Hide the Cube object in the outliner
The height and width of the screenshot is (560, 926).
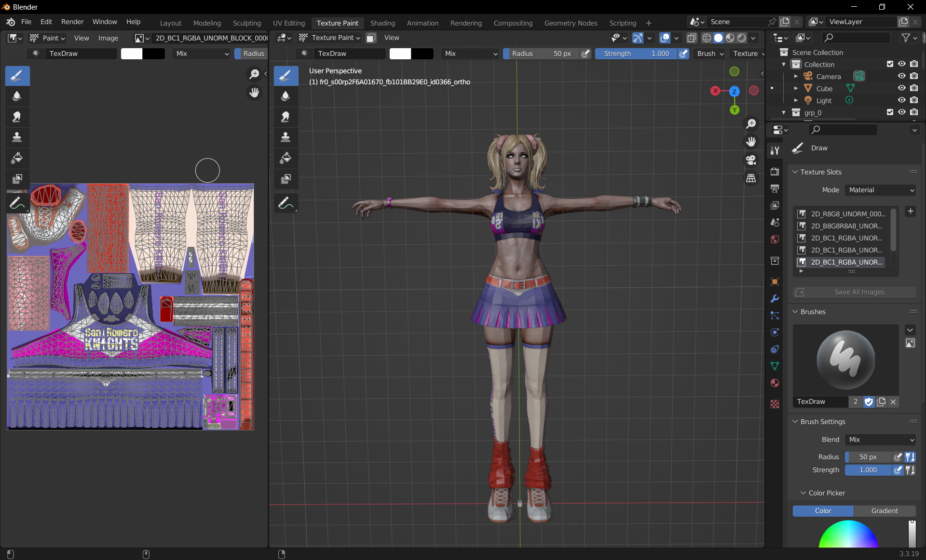coord(901,88)
